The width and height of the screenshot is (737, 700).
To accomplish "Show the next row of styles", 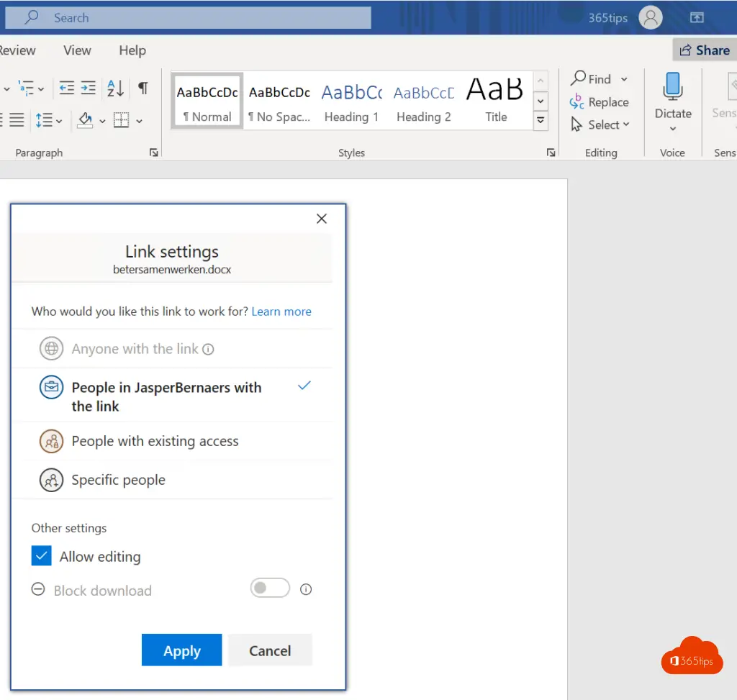I will point(541,101).
